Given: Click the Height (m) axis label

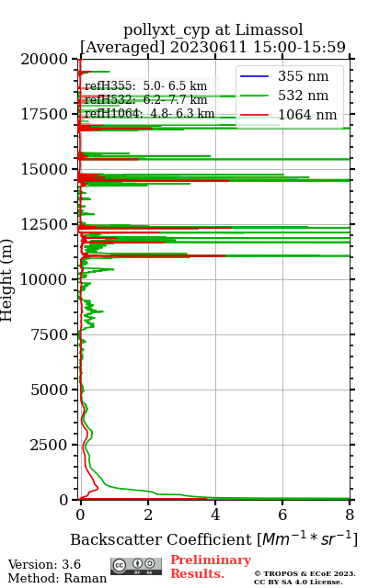Looking at the screenshot, I should click(6, 279).
